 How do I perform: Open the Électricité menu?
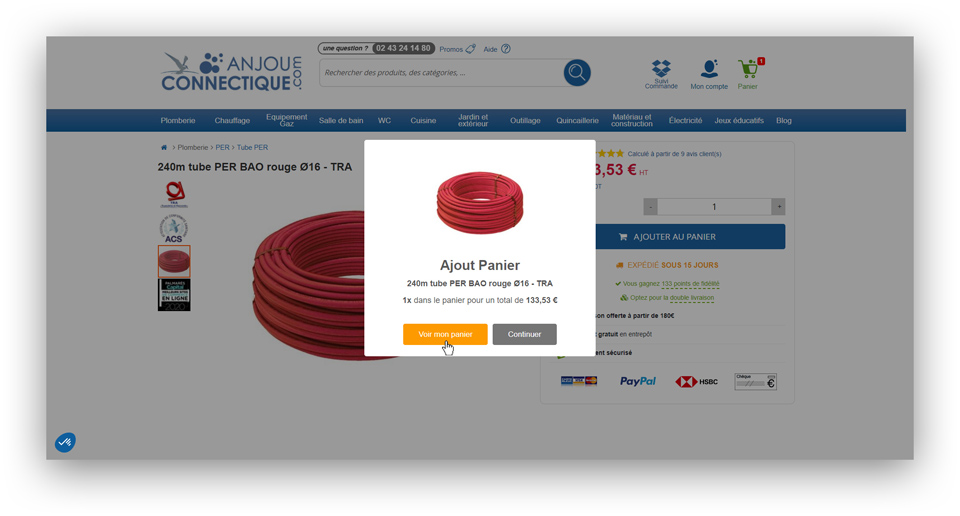(x=685, y=121)
